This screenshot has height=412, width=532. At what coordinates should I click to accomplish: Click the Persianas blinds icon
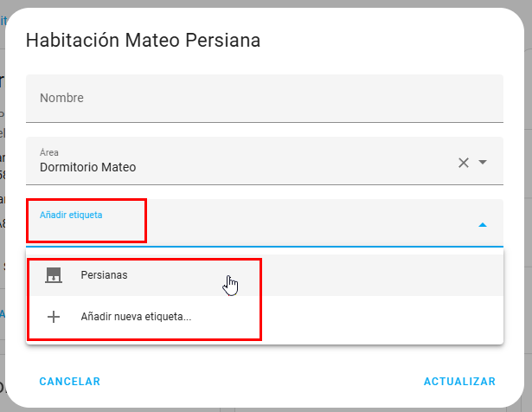[x=54, y=275]
